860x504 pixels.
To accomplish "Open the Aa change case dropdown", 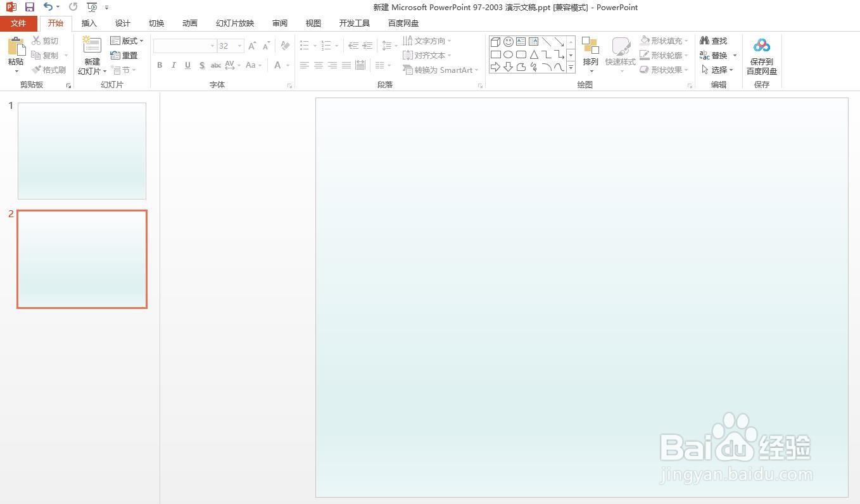I will click(253, 65).
